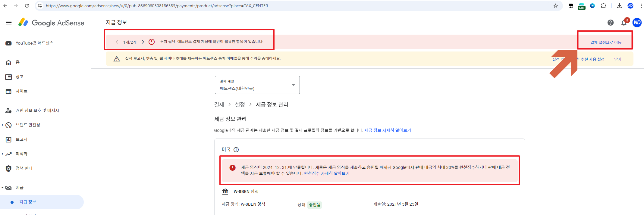Expand the 브랜드 안전성 menu arrow
The image size is (644, 215).
(2, 125)
